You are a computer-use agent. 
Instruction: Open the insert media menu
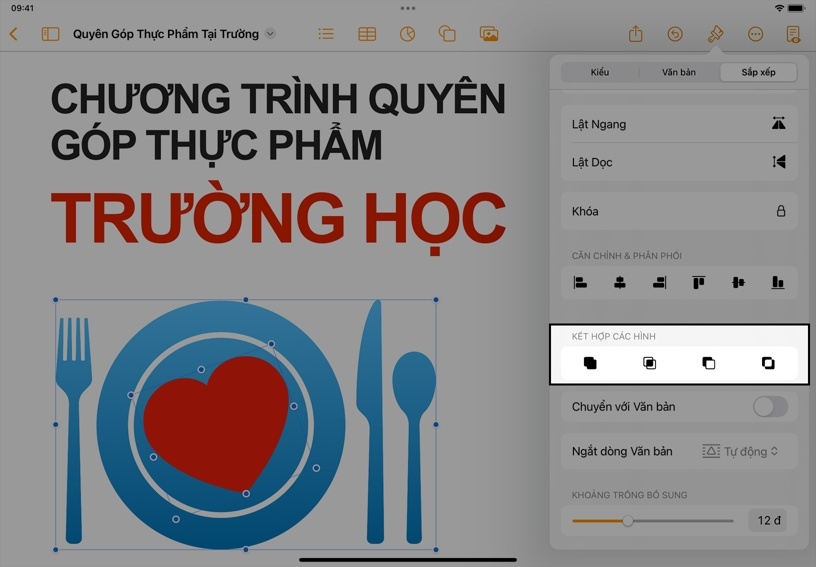489,34
